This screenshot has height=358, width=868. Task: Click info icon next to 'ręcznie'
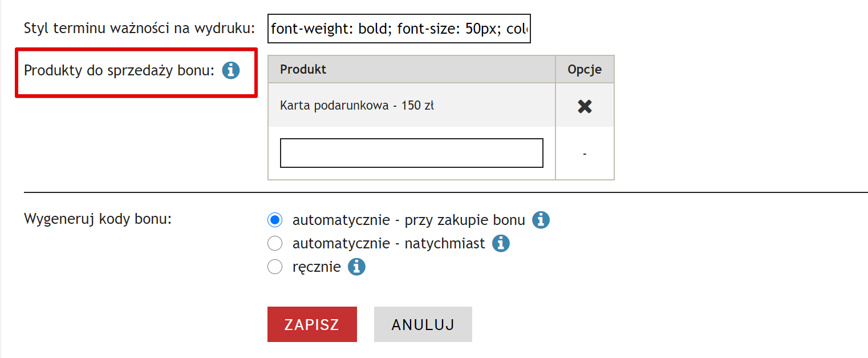click(x=356, y=267)
